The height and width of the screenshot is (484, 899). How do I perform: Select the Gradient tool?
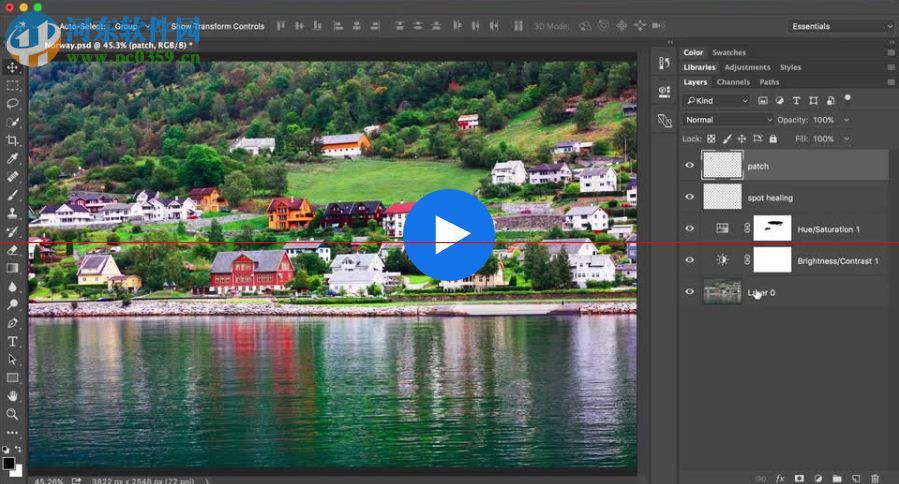[x=12, y=268]
